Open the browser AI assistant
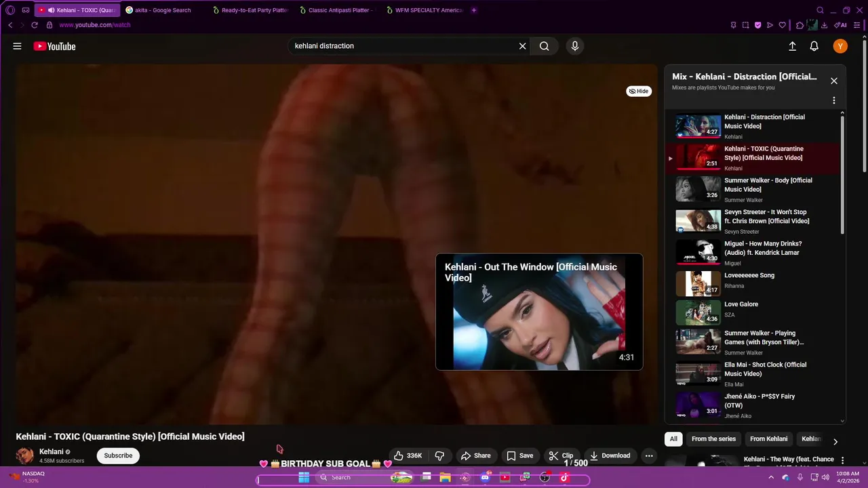 pyautogui.click(x=841, y=25)
